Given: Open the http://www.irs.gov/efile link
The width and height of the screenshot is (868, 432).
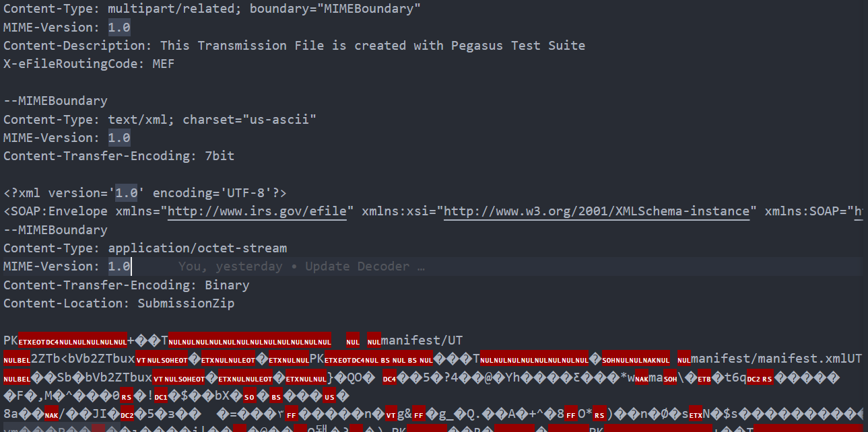Looking at the screenshot, I should point(257,211).
